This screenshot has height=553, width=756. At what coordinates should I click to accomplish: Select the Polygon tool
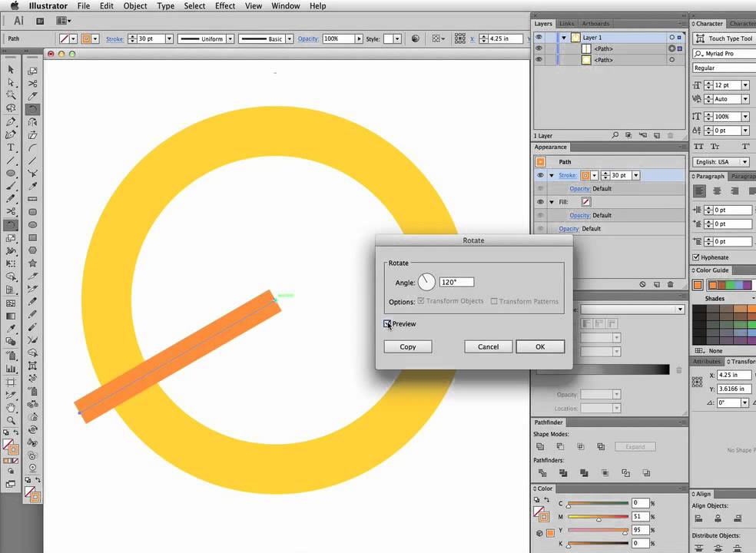(x=32, y=250)
